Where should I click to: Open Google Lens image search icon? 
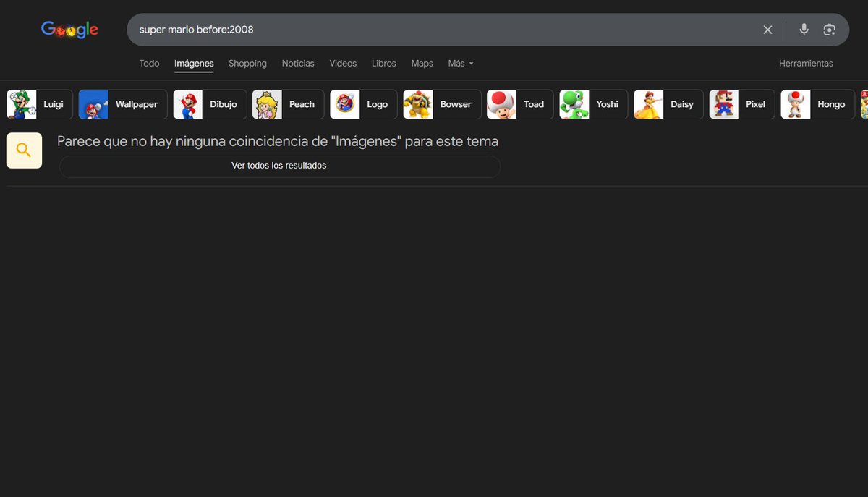point(829,30)
